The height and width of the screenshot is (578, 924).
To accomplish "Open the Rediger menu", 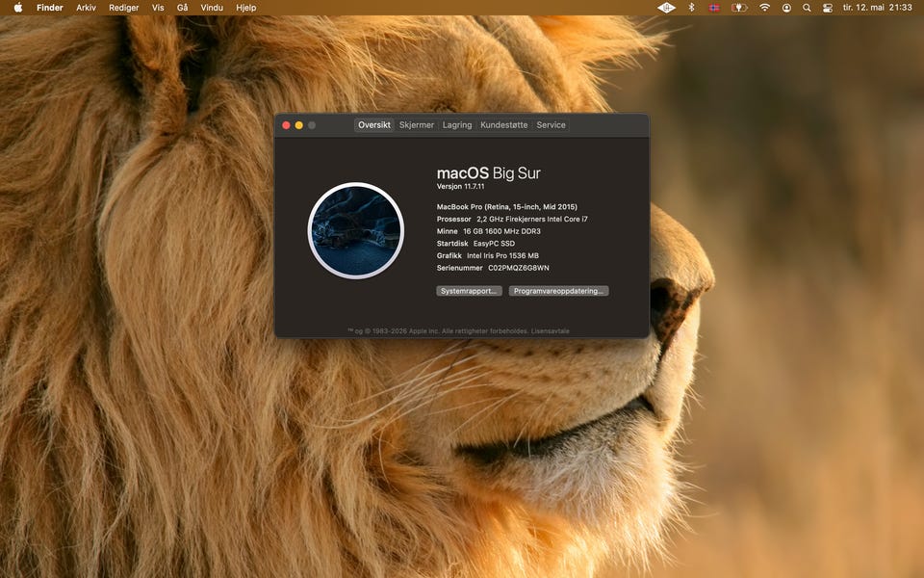I will tap(124, 8).
